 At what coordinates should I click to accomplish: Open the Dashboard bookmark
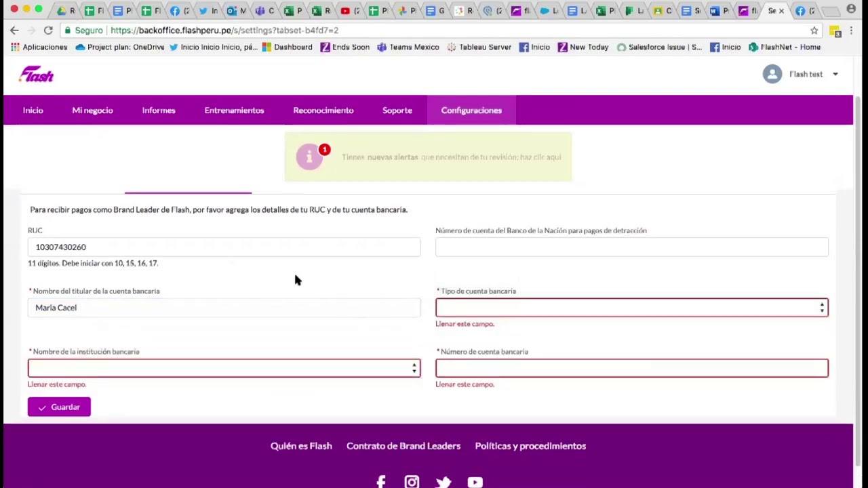287,47
